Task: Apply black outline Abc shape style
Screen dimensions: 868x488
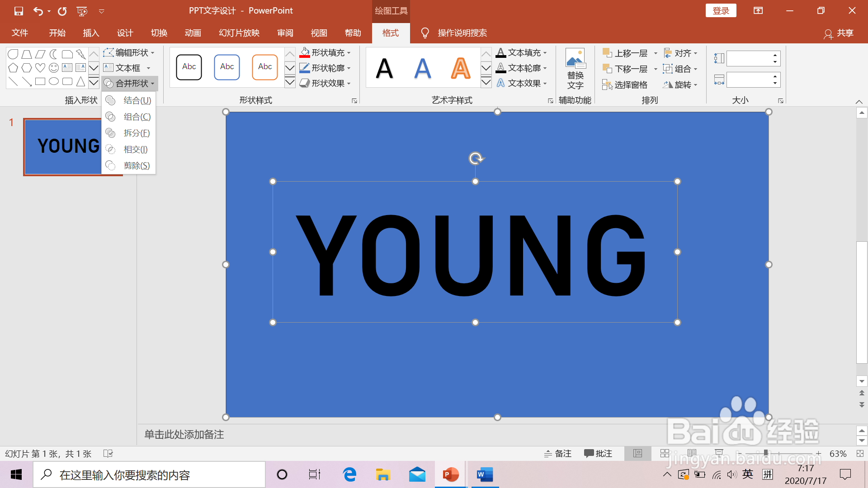Action: pos(189,67)
